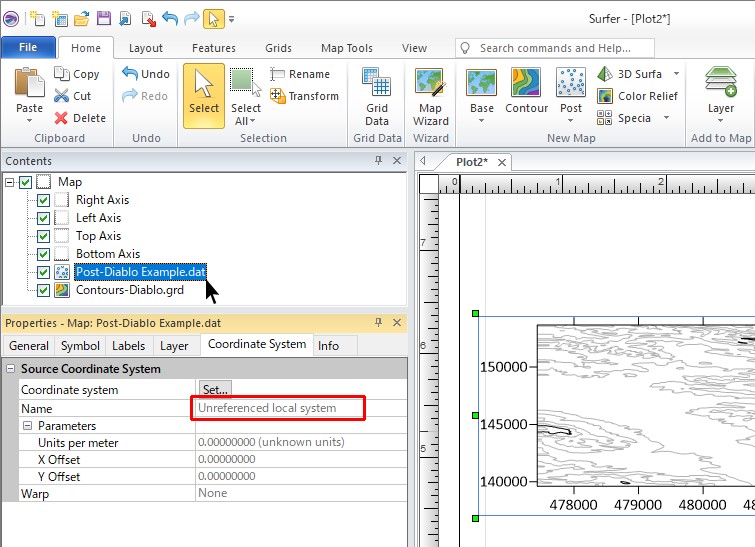Open the Grid Data tool
The width and height of the screenshot is (755, 547).
[x=377, y=97]
